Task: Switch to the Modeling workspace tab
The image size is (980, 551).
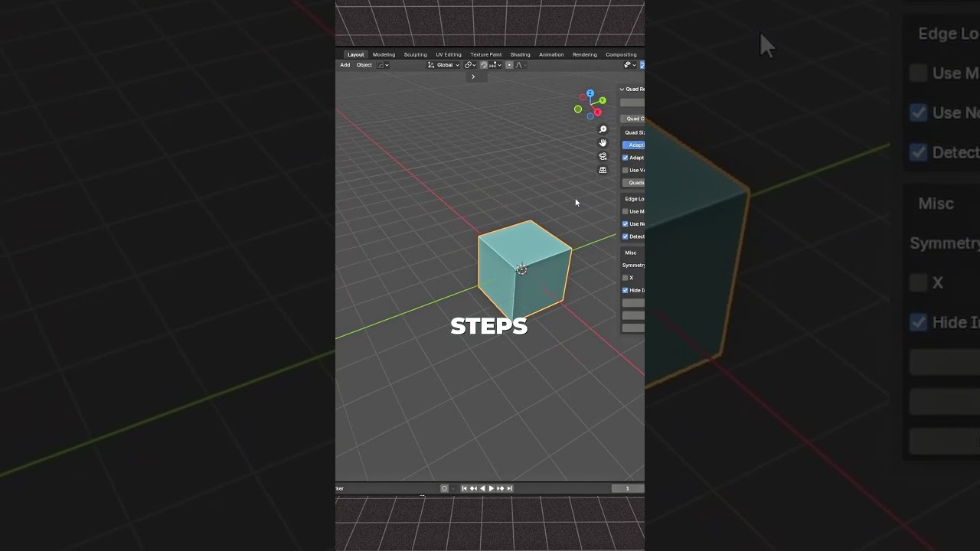Action: (x=384, y=54)
